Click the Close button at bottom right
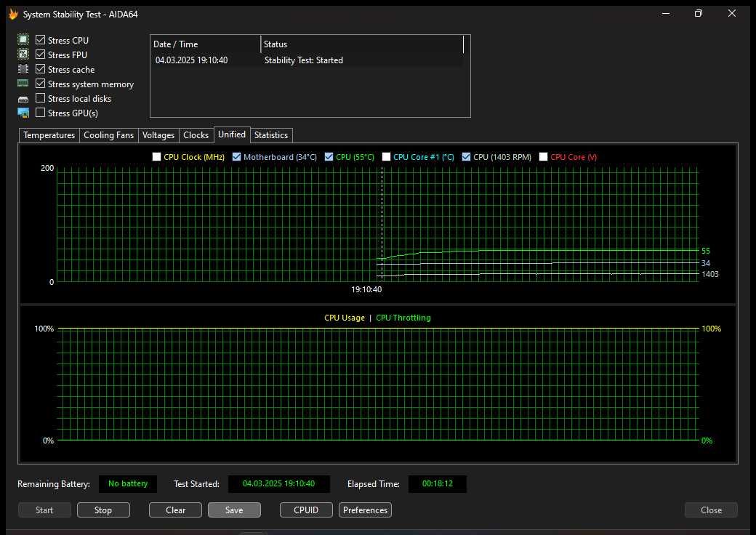This screenshot has width=756, height=535. (711, 510)
